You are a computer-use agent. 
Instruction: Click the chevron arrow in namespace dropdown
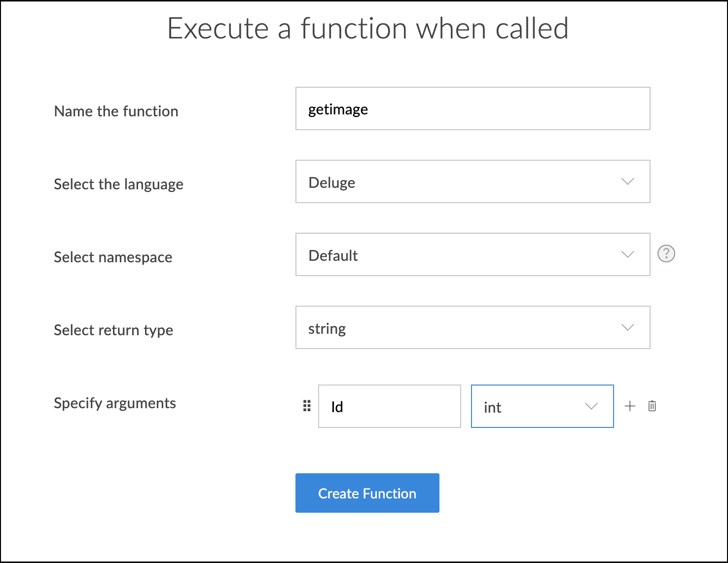click(x=627, y=254)
